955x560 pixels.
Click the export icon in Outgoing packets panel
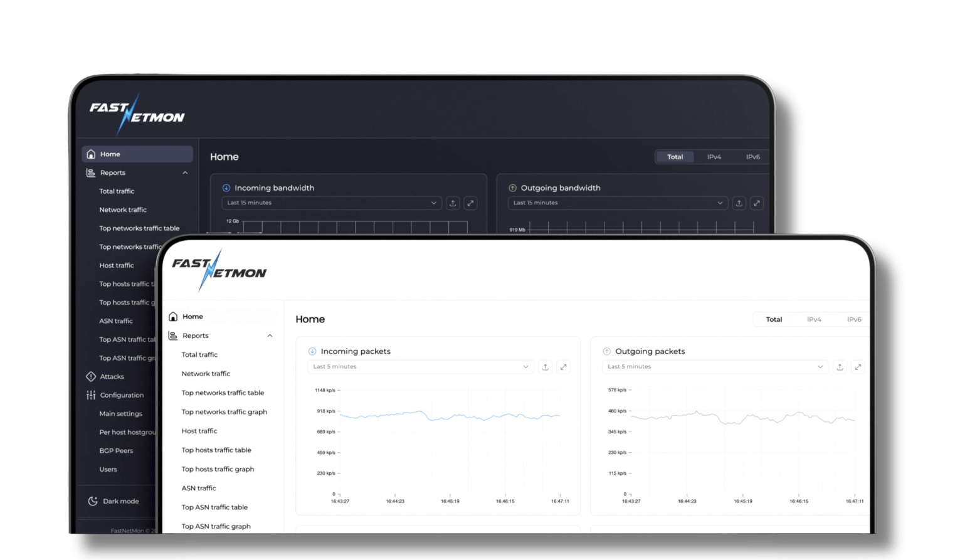(x=840, y=367)
